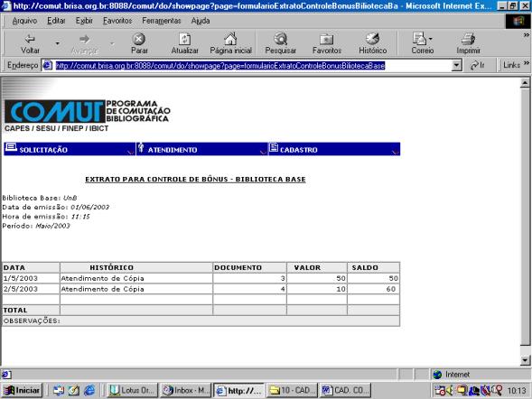This screenshot has height=399, width=532.
Task: Refresh page using the Atualizar icon
Action: pyautogui.click(x=184, y=39)
